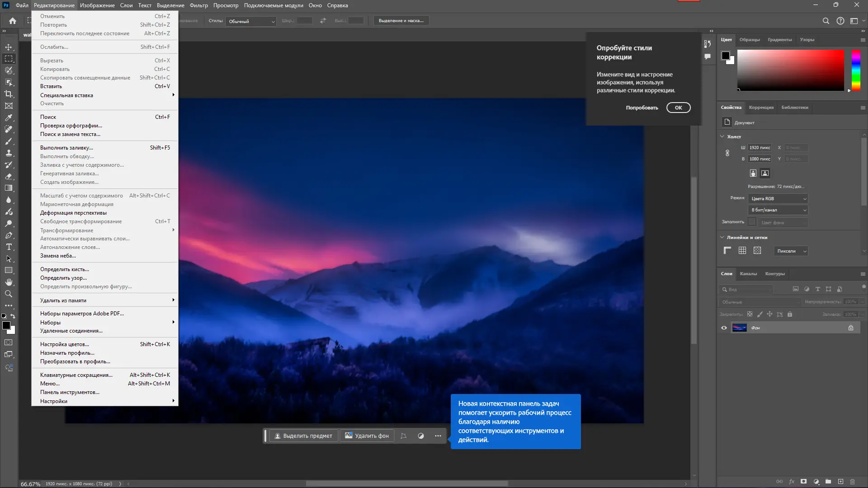Collapse the Холст section

(x=722, y=136)
